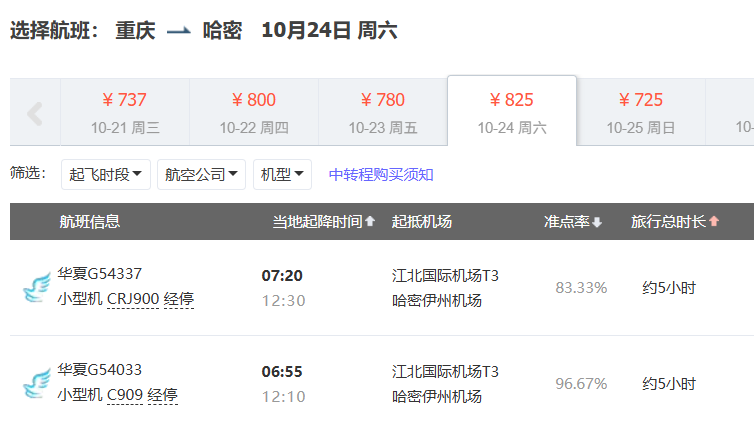
Task: Click the CRJ900 aircraft type link
Action: (x=133, y=299)
